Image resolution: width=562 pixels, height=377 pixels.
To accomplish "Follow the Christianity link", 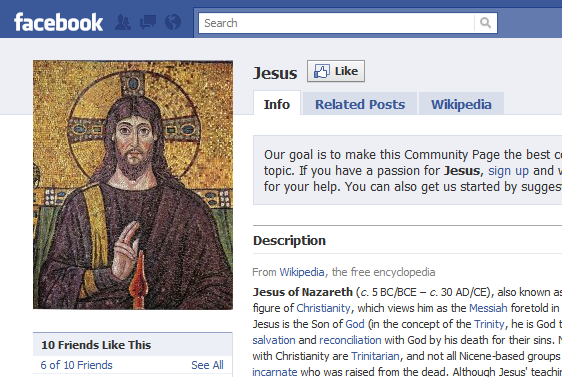I will click(323, 308).
